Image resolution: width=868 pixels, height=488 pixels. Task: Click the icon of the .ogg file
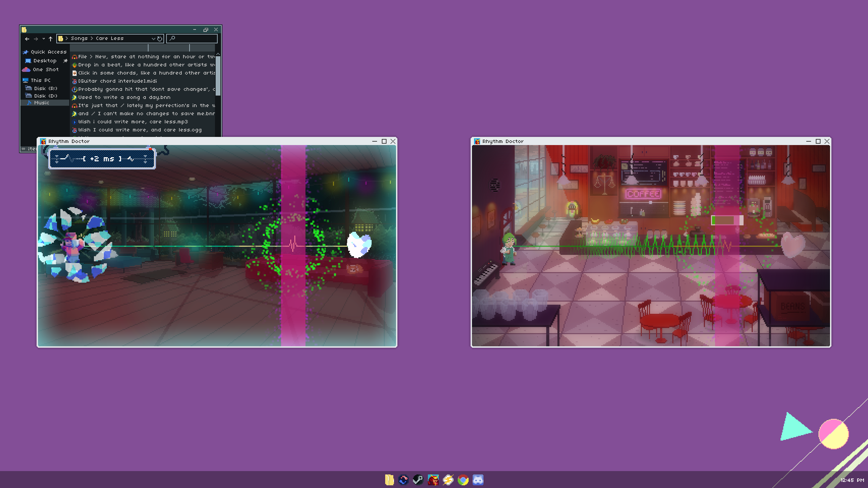[x=75, y=130]
